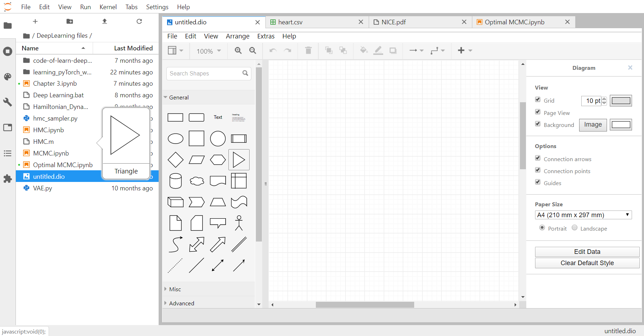644x336 pixels.
Task: Click the Zoom In magnifier icon
Action: 238,50
